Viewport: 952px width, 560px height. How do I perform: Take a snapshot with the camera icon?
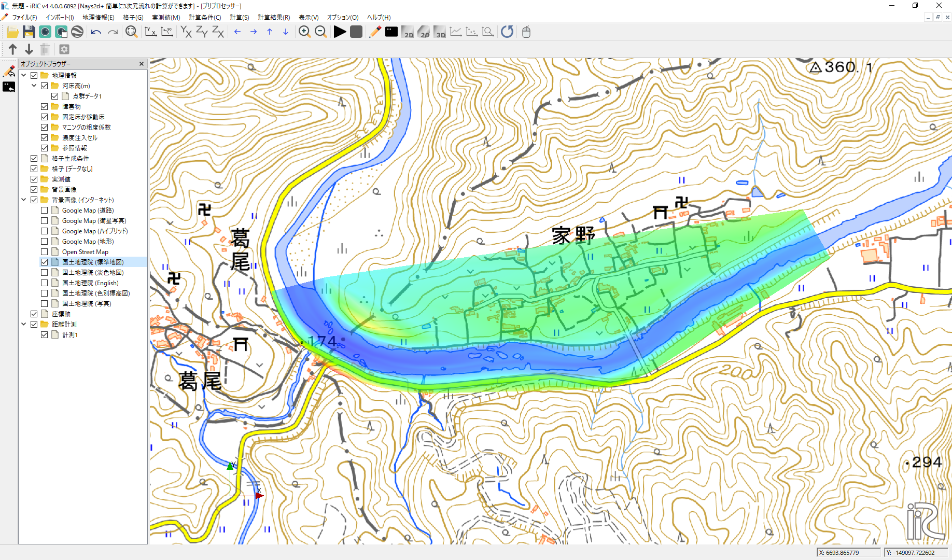click(x=45, y=32)
